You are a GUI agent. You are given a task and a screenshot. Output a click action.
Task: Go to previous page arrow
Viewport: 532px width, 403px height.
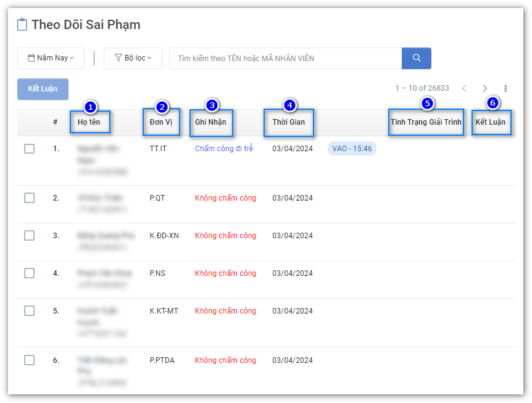(464, 88)
